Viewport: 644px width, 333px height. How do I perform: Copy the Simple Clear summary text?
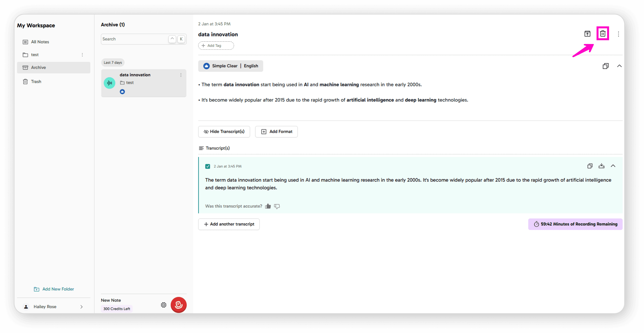605,66
